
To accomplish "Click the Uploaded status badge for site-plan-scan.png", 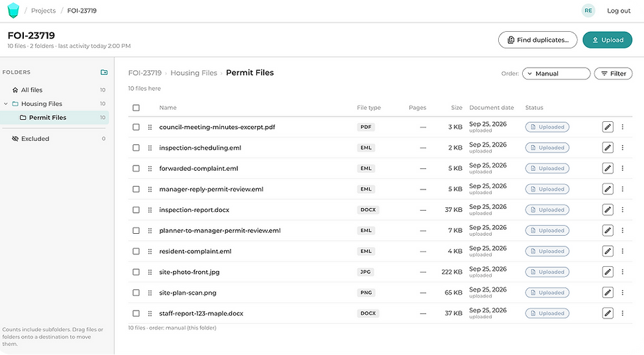I will [x=547, y=293].
